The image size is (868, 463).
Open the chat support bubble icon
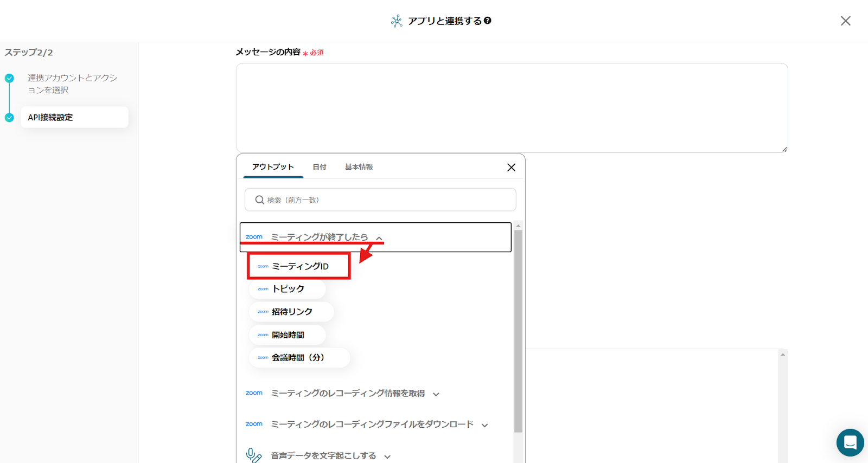[850, 442]
